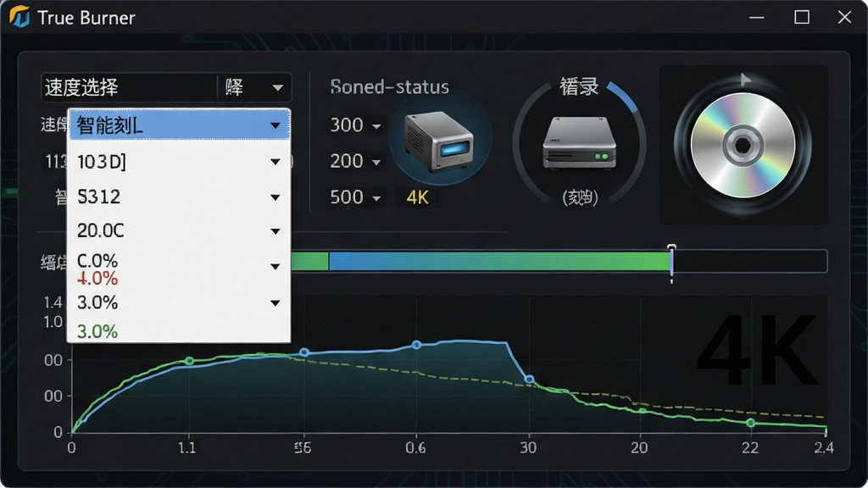Click the yellow 4K label
This screenshot has width=868, height=488.
pyautogui.click(x=417, y=197)
